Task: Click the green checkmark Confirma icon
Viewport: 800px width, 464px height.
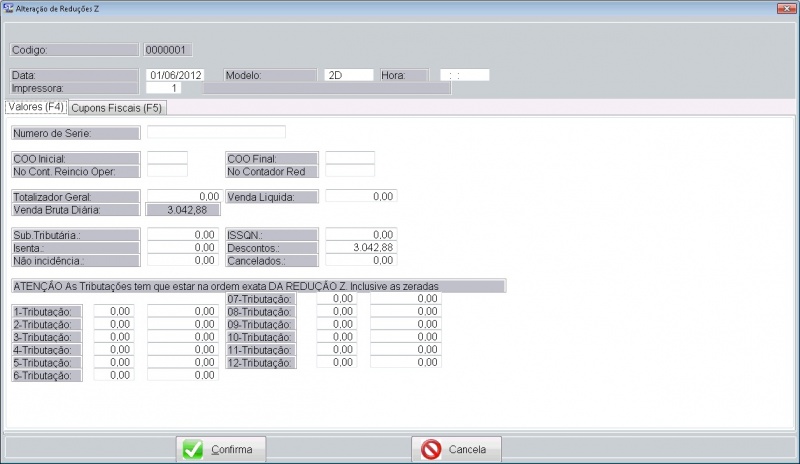Action: [x=193, y=450]
